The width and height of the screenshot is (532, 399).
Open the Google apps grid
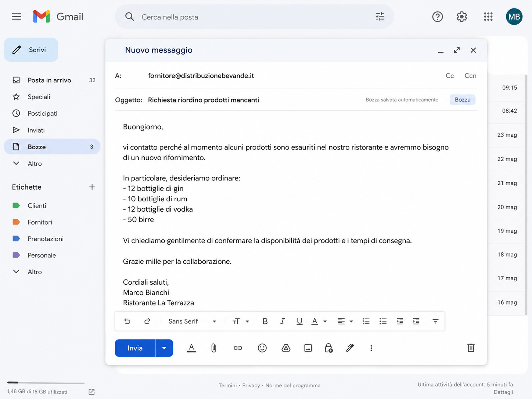click(488, 17)
